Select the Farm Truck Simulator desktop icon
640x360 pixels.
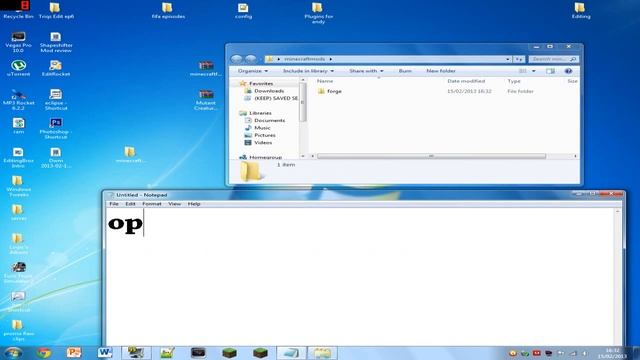click(x=18, y=273)
